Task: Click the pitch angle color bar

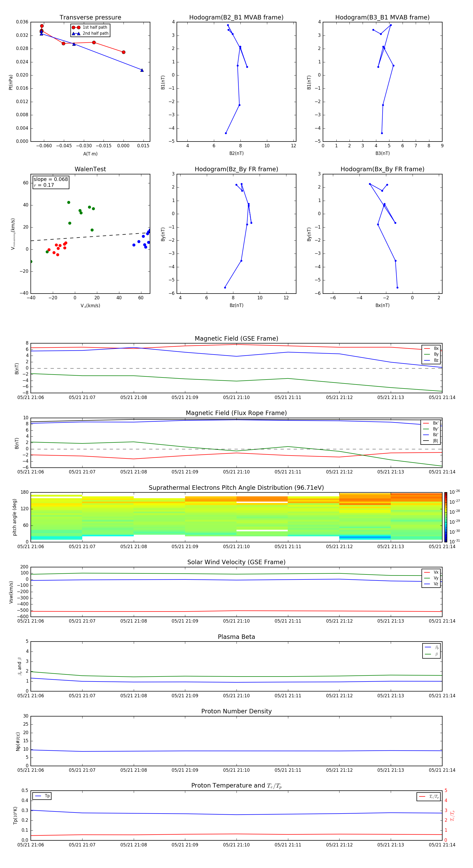Action: [x=445, y=517]
